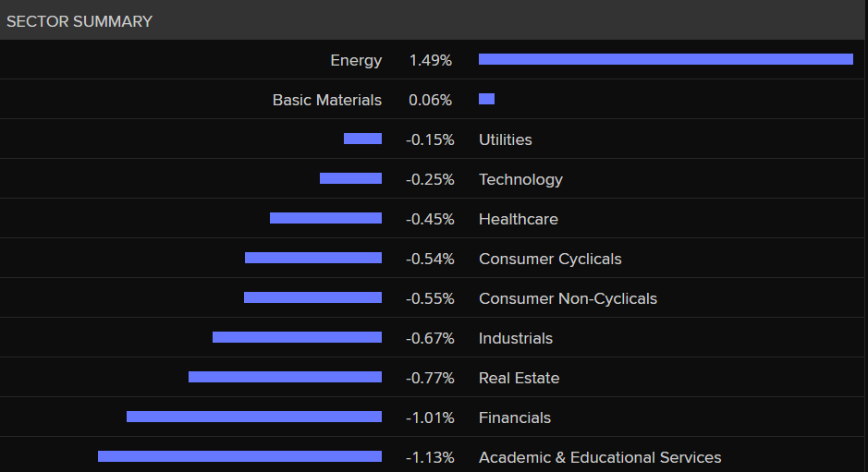This screenshot has height=472, width=868.
Task: Select the Industrials sector
Action: point(516,338)
